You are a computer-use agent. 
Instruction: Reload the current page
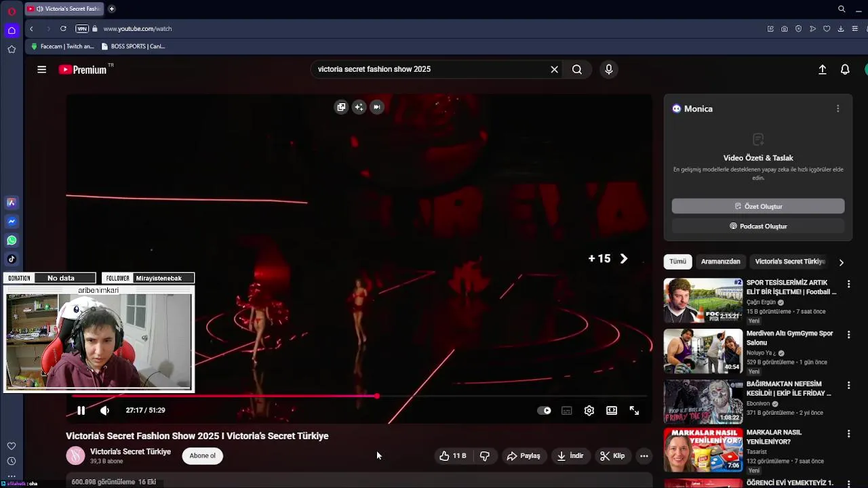(x=63, y=28)
